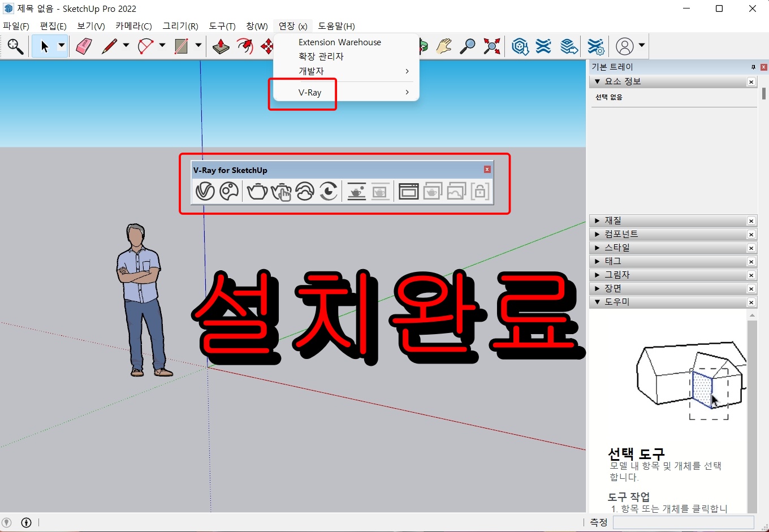This screenshot has height=532, width=769.
Task: Expand the 스타일 panel
Action: [597, 248]
